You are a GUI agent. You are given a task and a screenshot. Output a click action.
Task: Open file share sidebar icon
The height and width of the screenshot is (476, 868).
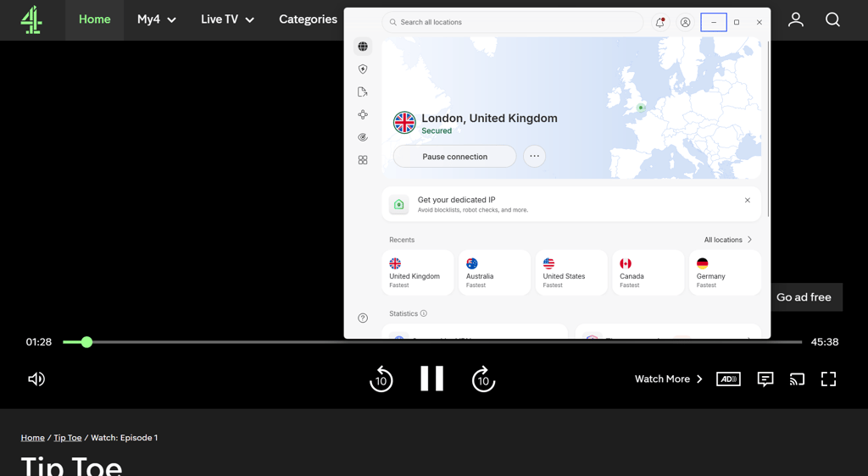tap(363, 91)
